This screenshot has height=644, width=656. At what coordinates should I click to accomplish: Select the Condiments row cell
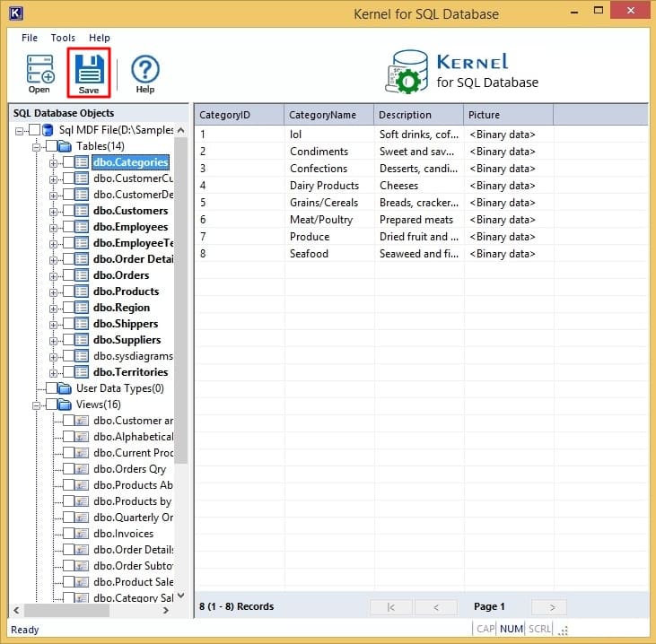tap(319, 152)
